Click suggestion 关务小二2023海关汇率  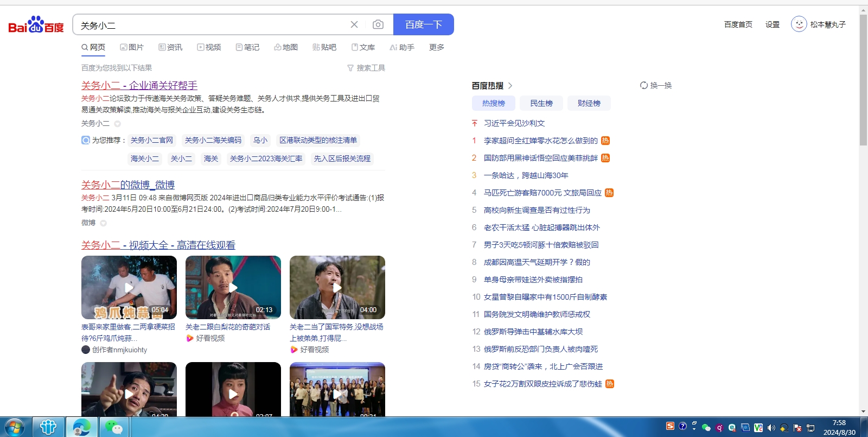point(266,159)
